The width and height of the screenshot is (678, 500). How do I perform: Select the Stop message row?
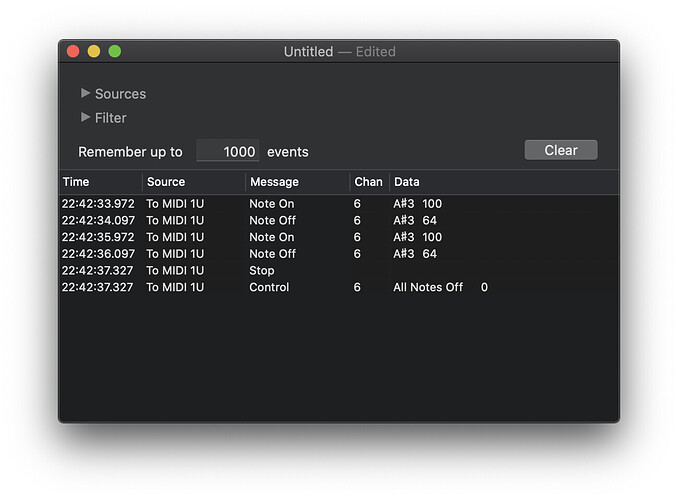(339, 270)
